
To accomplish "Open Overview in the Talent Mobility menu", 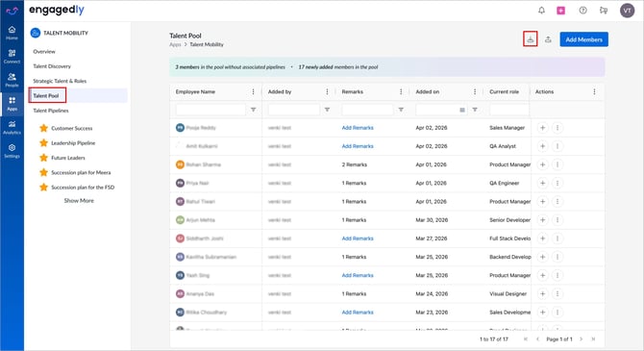I will pos(44,51).
